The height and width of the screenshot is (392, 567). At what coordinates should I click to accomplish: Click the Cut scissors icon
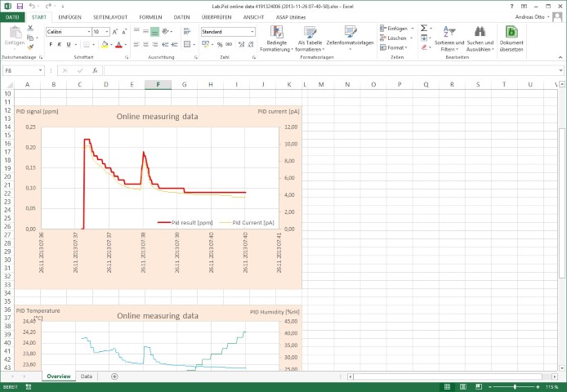pos(31,28)
